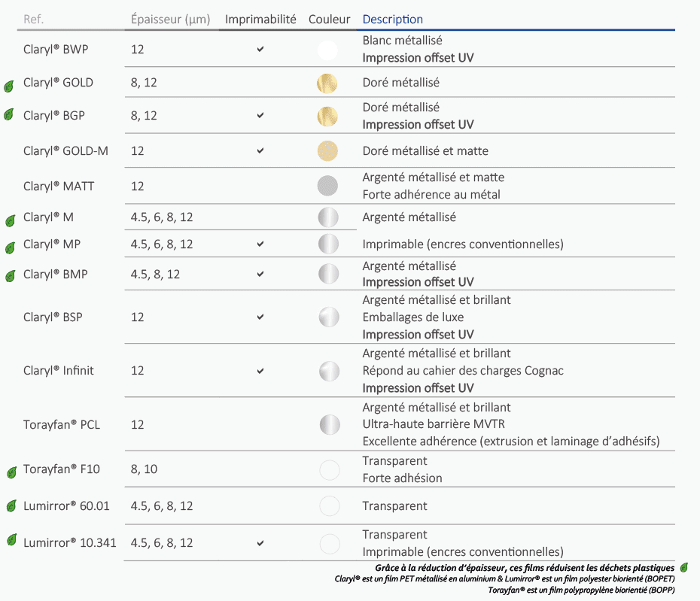Select the silver swatch of Claryl MP
This screenshot has height=601, width=700.
pos(329,244)
